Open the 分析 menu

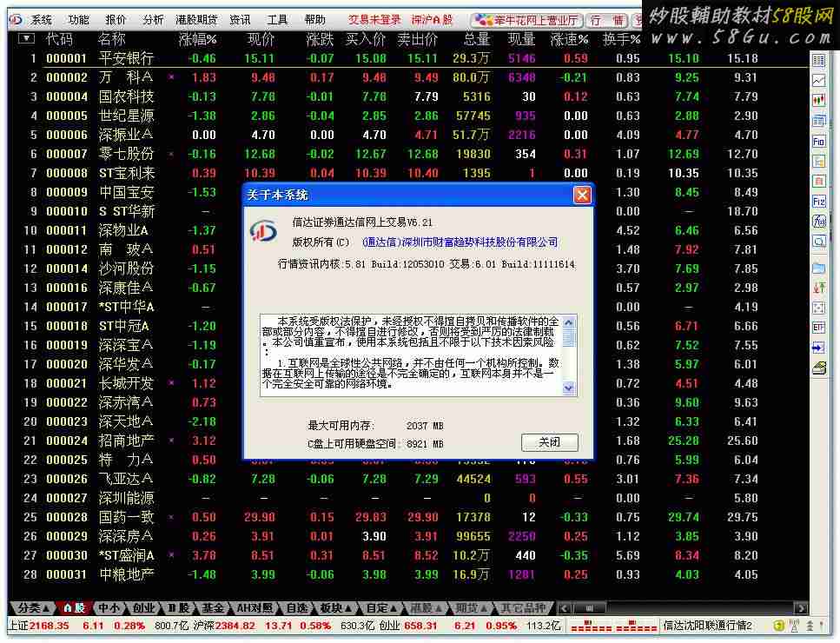pos(153,20)
